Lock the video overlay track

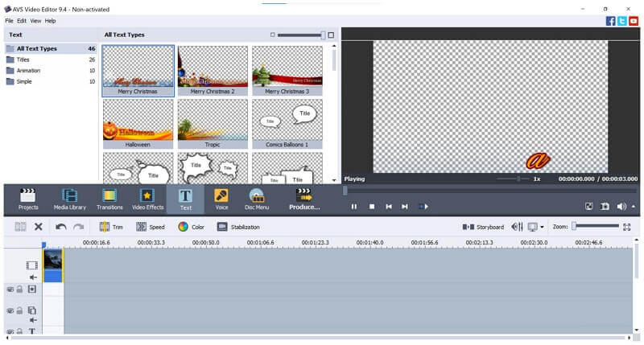click(19, 310)
